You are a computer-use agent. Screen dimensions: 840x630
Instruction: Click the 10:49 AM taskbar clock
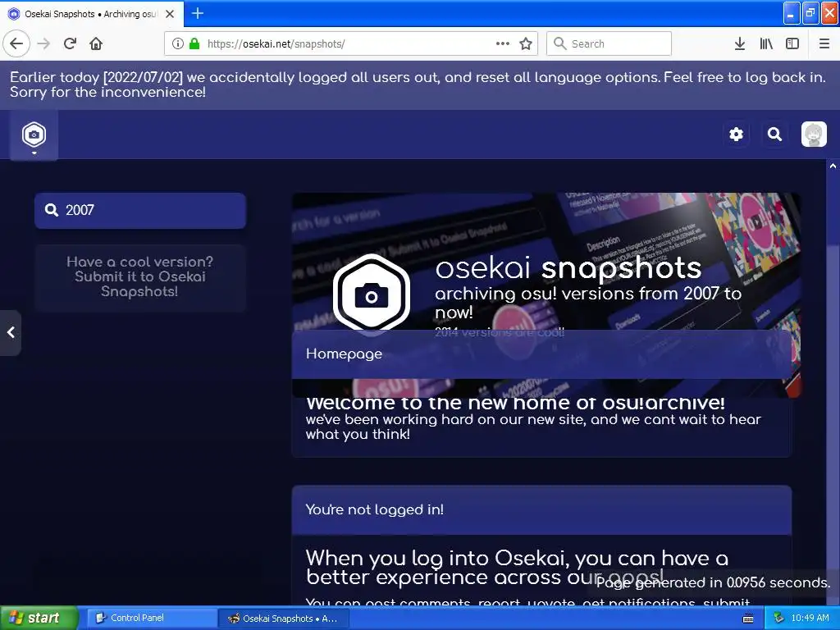pos(810,618)
